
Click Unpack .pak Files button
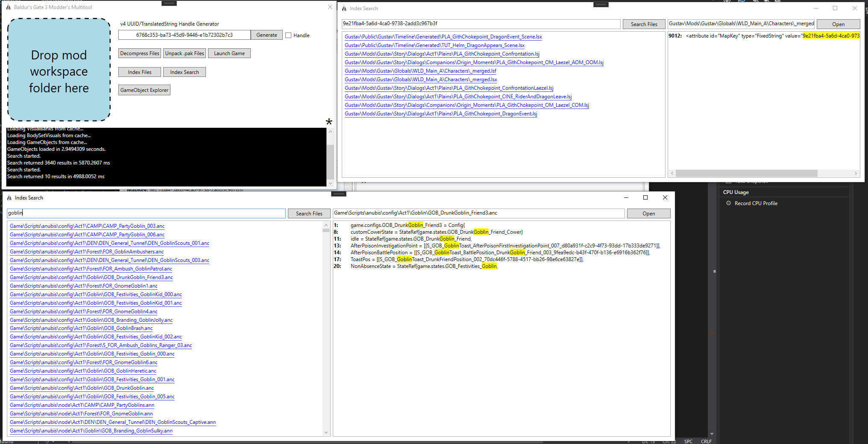pyautogui.click(x=185, y=53)
